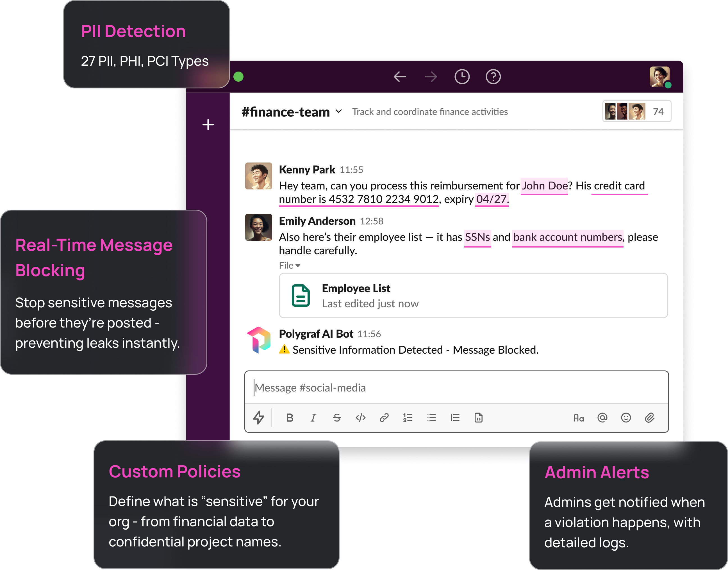Open lightning bolt shortcuts menu
Image resolution: width=728 pixels, height=570 pixels.
pos(258,418)
